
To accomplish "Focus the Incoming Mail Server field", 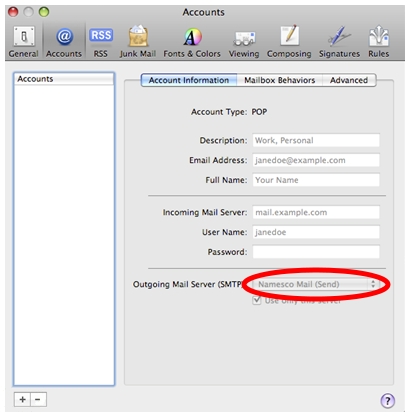I will [316, 212].
